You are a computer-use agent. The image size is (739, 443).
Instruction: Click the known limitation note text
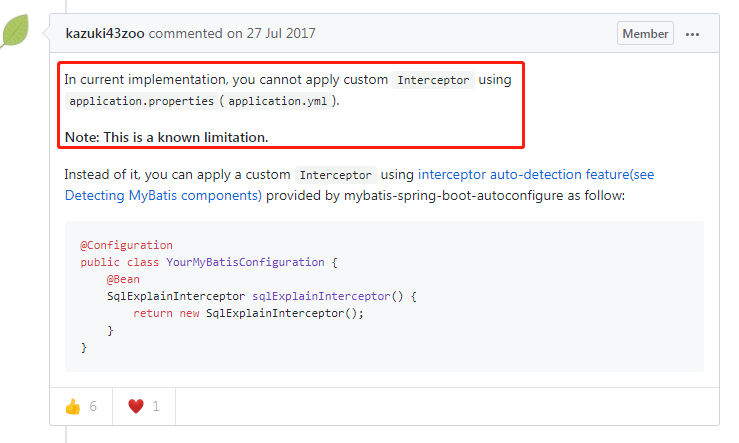[x=166, y=137]
